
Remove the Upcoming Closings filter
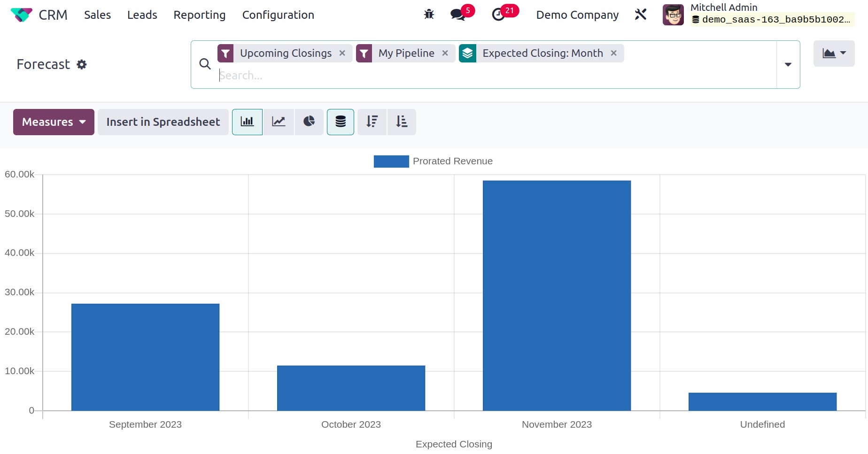coord(342,53)
